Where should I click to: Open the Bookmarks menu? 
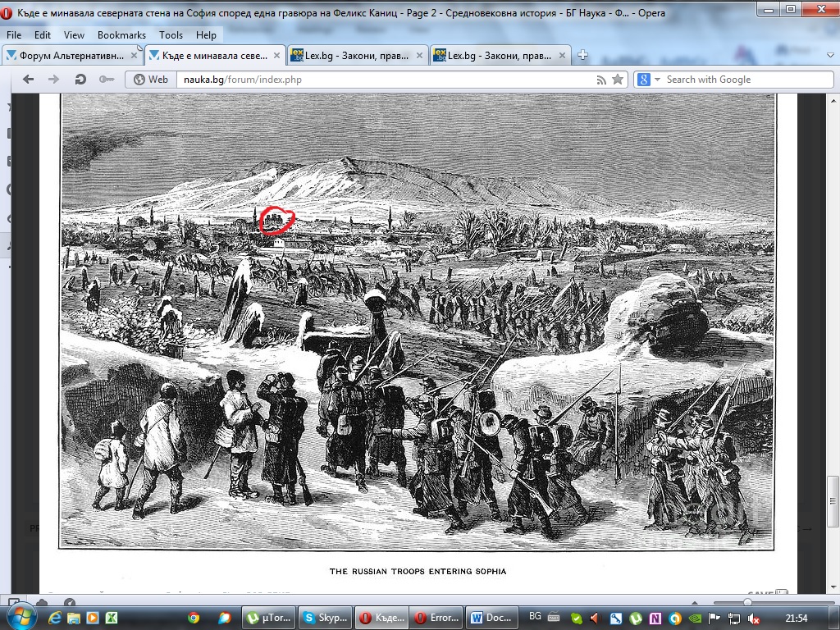coord(121,34)
